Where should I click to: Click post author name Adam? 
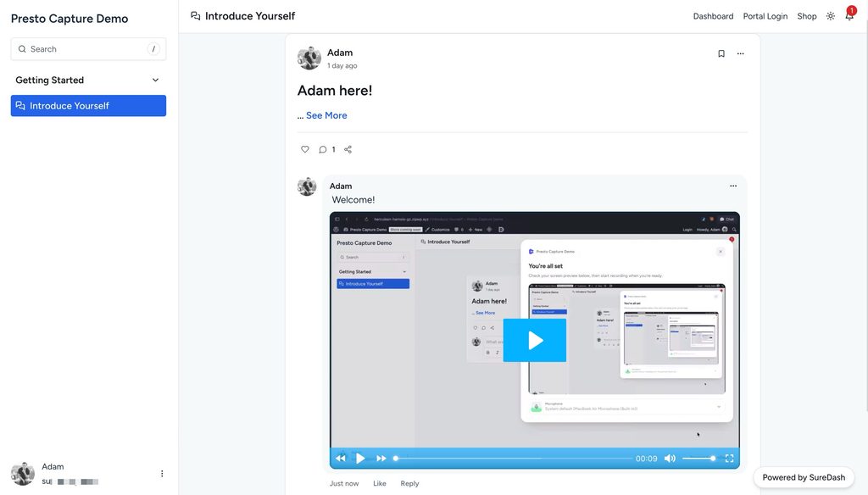point(340,53)
